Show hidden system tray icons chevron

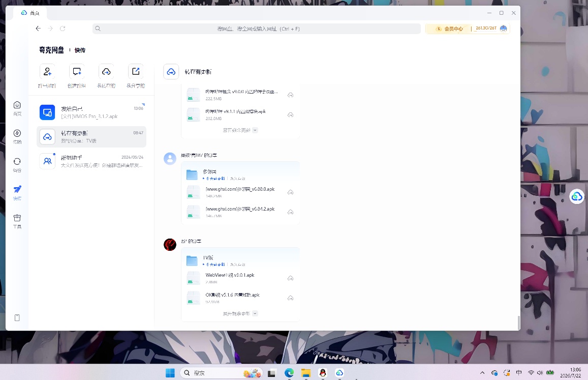[482, 373]
